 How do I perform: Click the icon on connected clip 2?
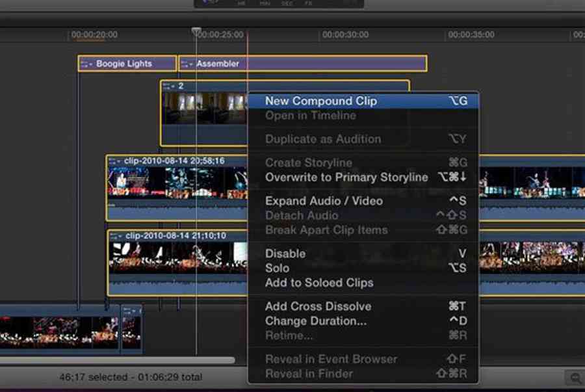pyautogui.click(x=168, y=86)
